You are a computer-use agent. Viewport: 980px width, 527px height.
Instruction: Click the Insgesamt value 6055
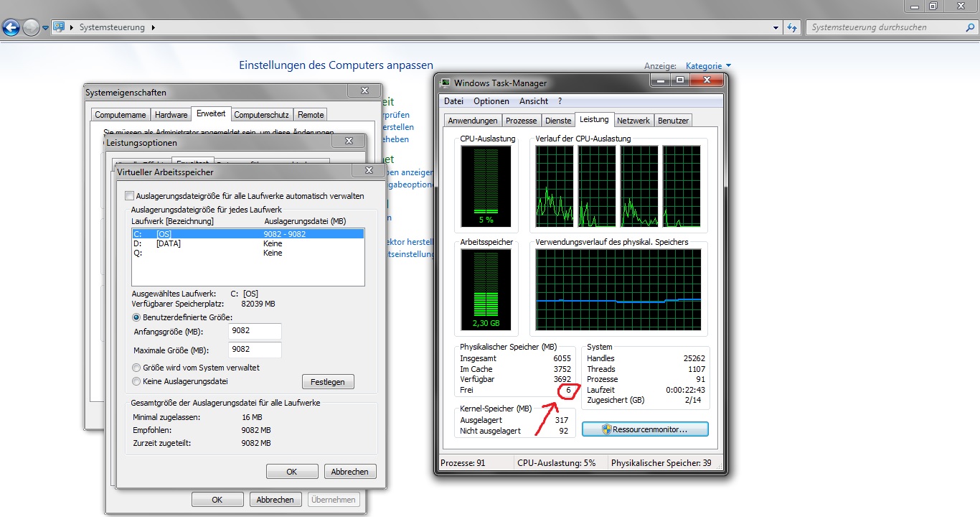562,358
